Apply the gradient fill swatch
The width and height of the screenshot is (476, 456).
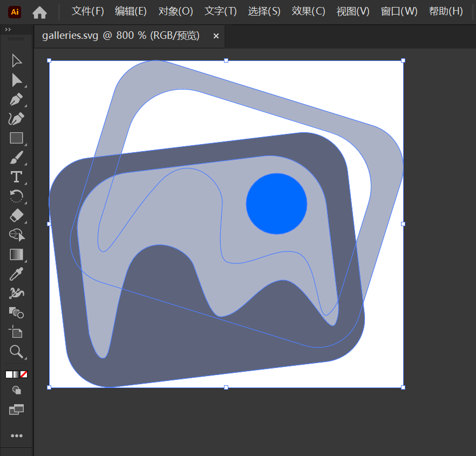coord(16,375)
